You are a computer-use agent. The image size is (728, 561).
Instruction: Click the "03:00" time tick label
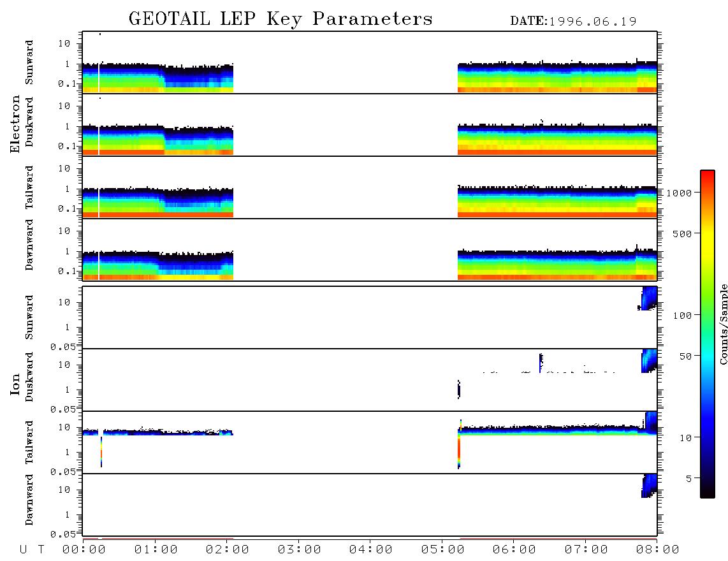tap(299, 550)
